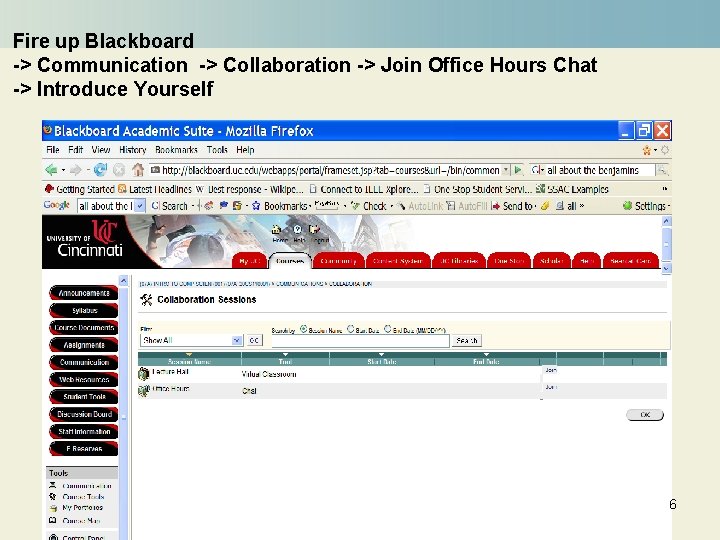Click the Communication course menu button
Screen dimensions: 720x540
click(84, 362)
